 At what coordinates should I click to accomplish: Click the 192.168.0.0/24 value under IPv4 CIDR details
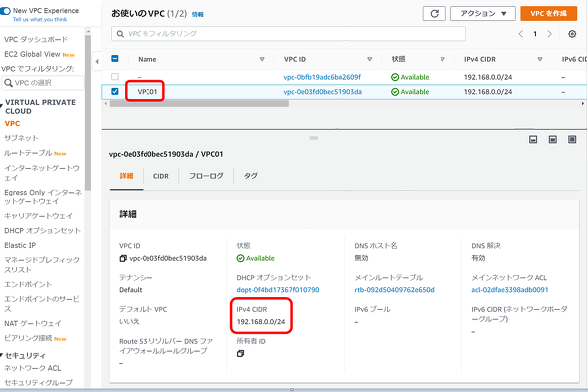point(261,322)
